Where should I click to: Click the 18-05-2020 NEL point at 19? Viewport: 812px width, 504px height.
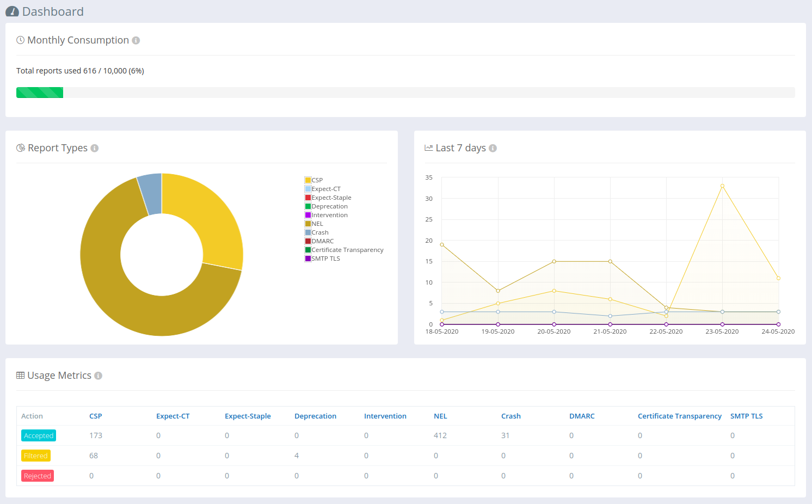point(442,244)
